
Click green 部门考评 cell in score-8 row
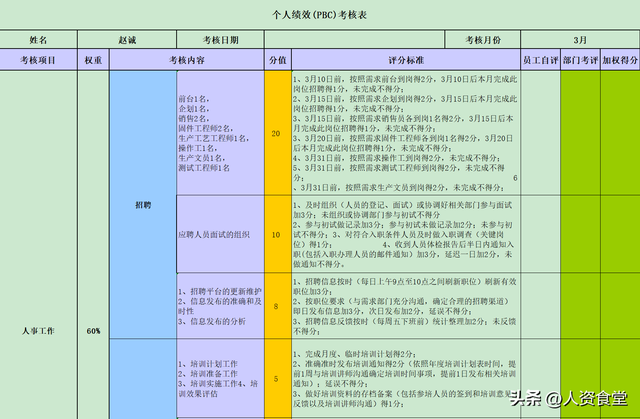580,306
